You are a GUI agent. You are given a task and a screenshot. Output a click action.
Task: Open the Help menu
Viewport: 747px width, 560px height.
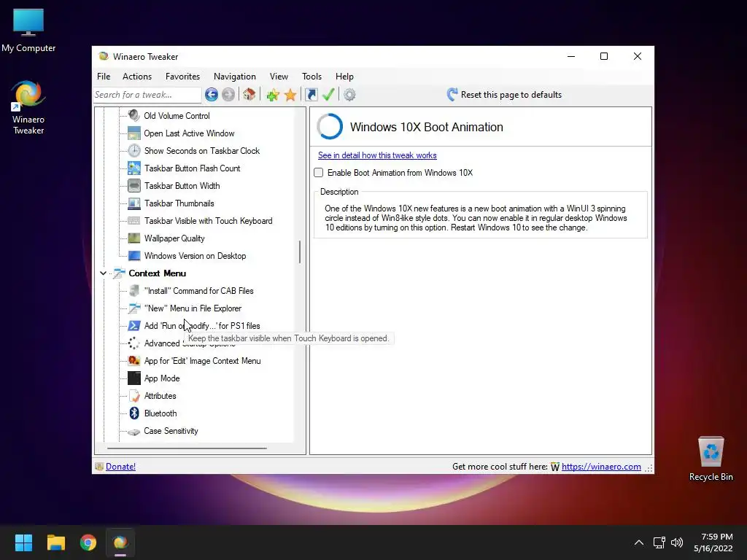click(344, 76)
